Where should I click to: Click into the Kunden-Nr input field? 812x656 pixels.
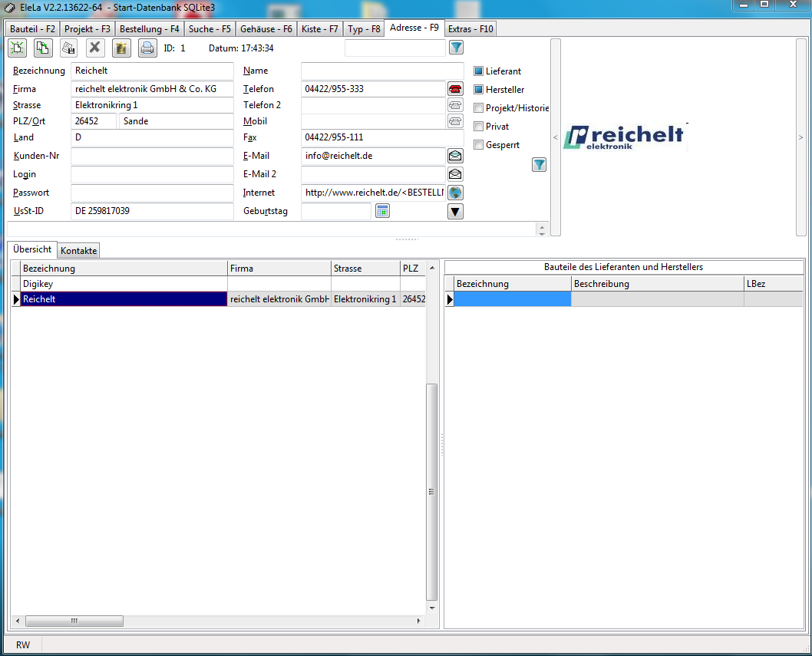(152, 156)
